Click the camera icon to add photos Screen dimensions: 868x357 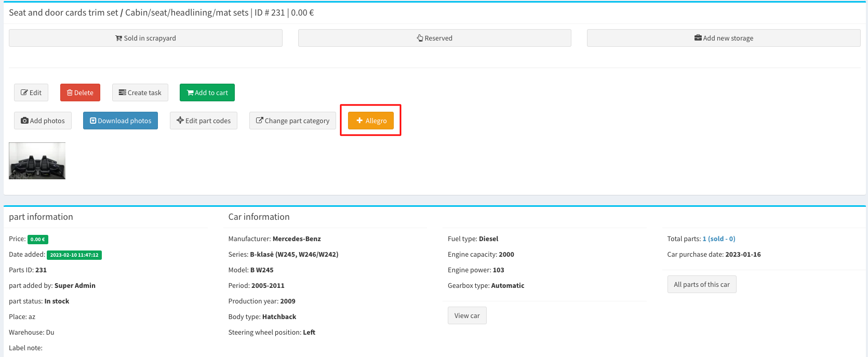point(24,121)
